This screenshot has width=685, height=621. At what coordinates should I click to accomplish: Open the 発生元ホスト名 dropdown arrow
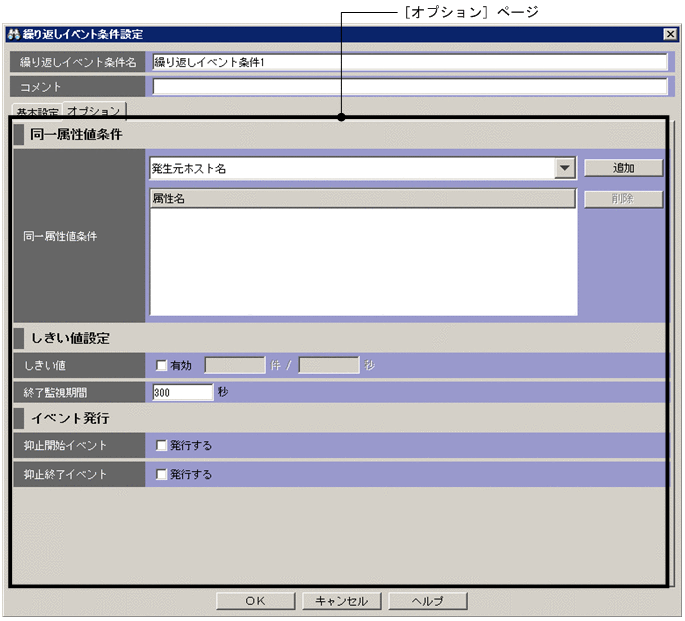tap(564, 168)
